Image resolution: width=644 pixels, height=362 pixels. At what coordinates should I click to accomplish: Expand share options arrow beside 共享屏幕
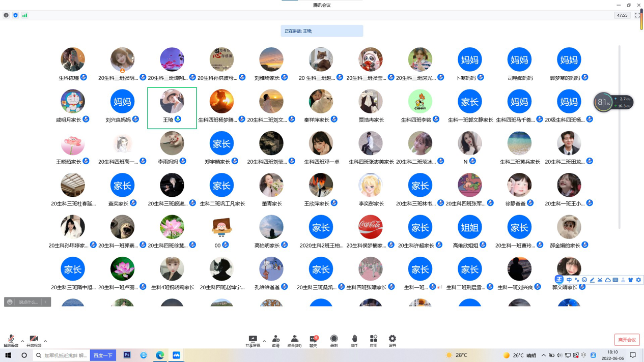click(264, 341)
